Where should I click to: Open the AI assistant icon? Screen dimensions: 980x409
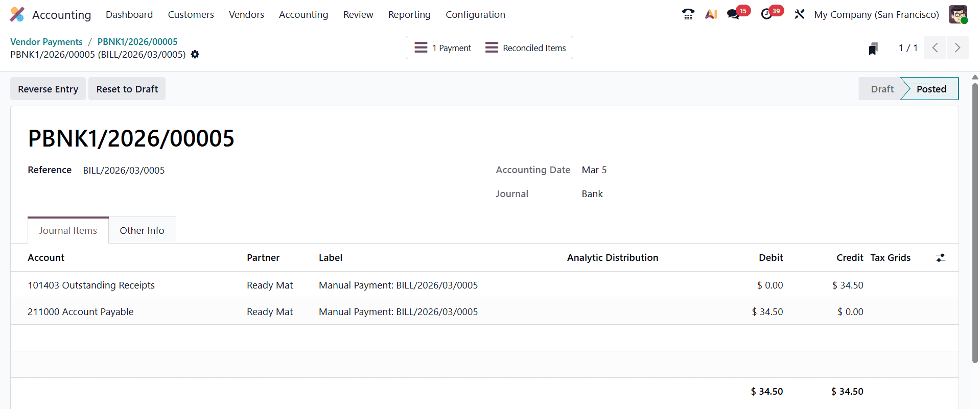tap(711, 14)
